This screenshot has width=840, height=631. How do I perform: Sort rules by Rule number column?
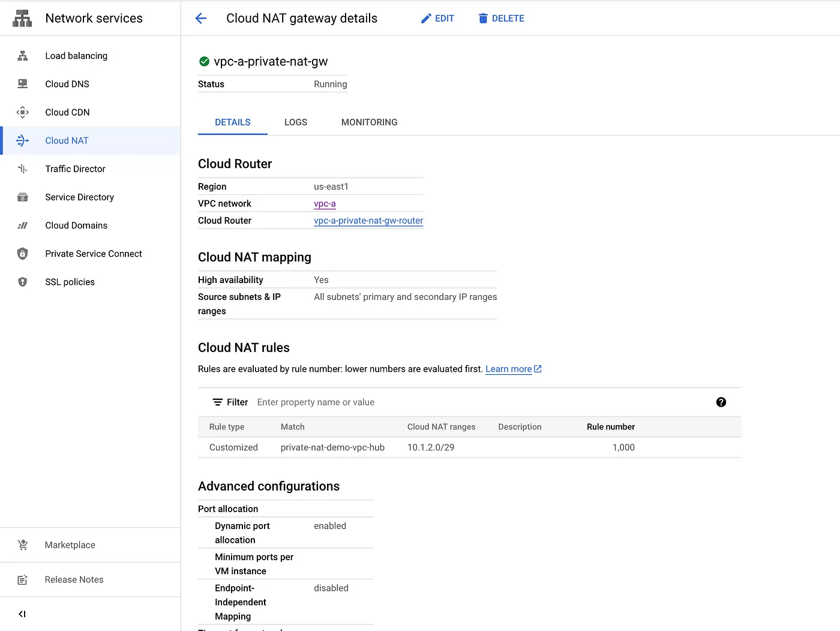point(610,427)
